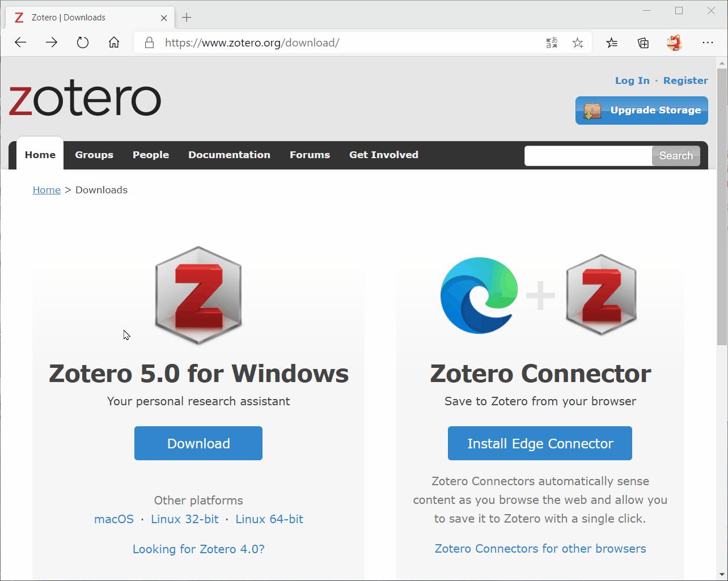Focus the site search text box
728x581 pixels.
588,156
